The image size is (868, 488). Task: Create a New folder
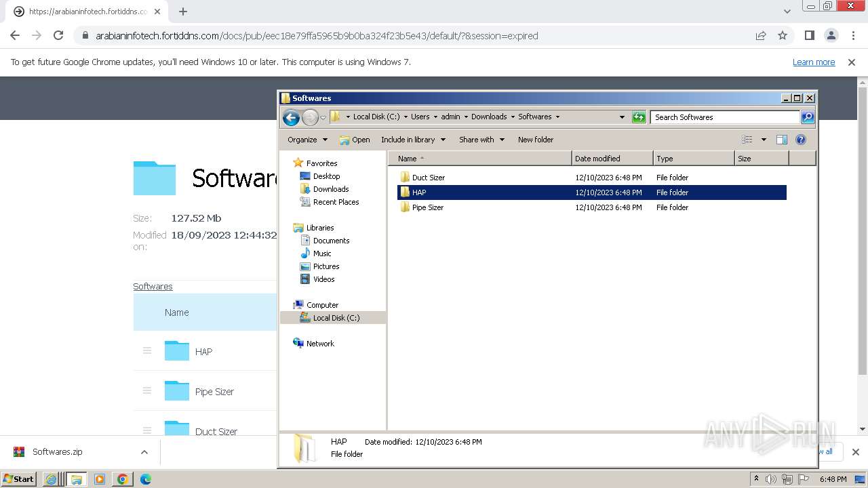(536, 140)
